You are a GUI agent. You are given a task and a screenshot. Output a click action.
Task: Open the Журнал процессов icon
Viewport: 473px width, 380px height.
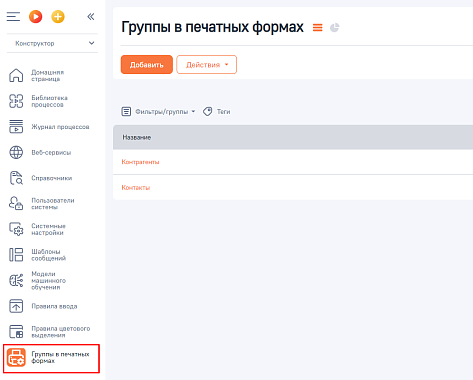point(16,127)
